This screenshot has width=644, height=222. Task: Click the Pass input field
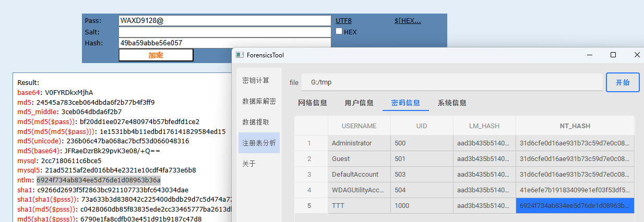pos(224,21)
